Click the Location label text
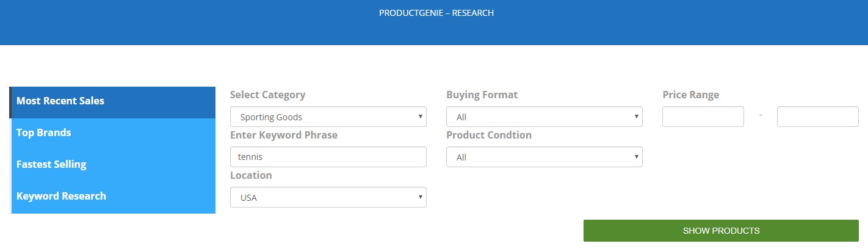 (x=251, y=176)
